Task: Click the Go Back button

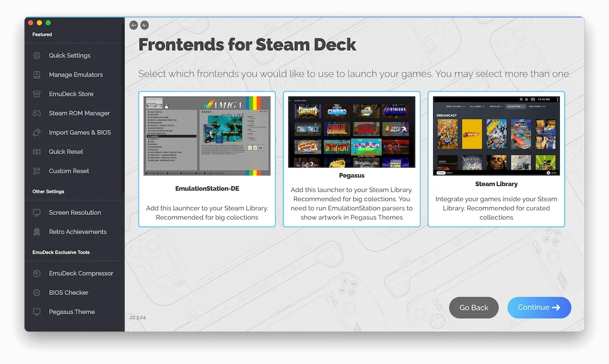Action: (x=474, y=308)
